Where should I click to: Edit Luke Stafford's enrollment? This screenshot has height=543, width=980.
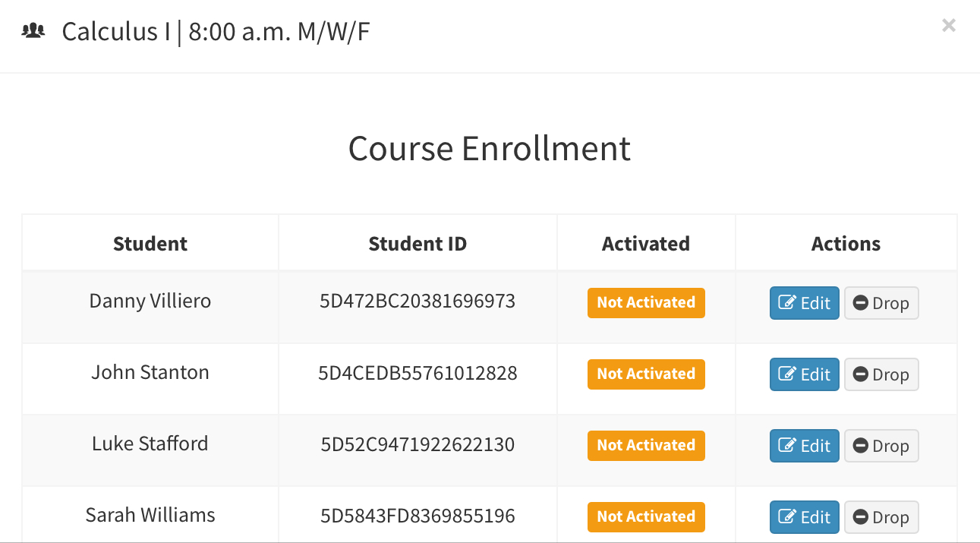pos(804,446)
